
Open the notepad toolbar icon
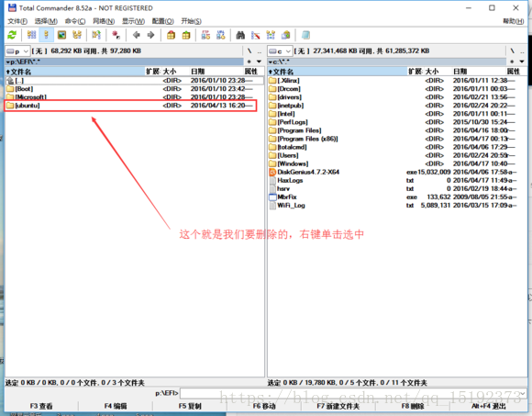click(305, 35)
